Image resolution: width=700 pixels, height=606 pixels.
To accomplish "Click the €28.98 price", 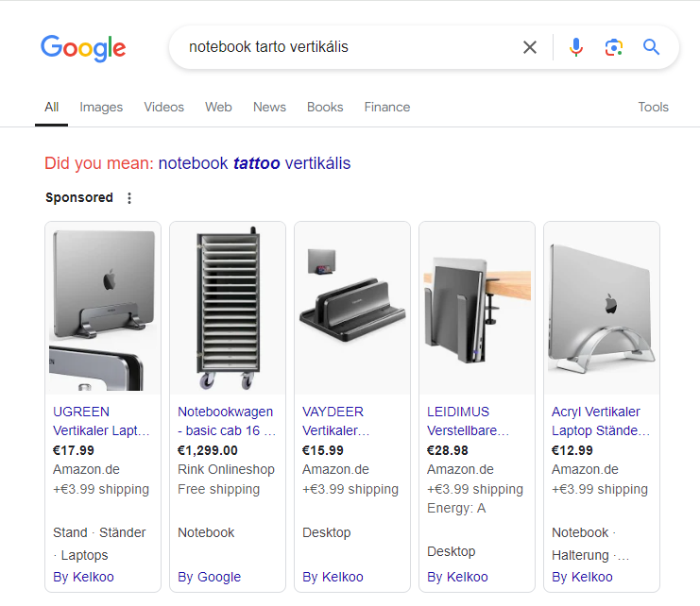I will click(448, 450).
